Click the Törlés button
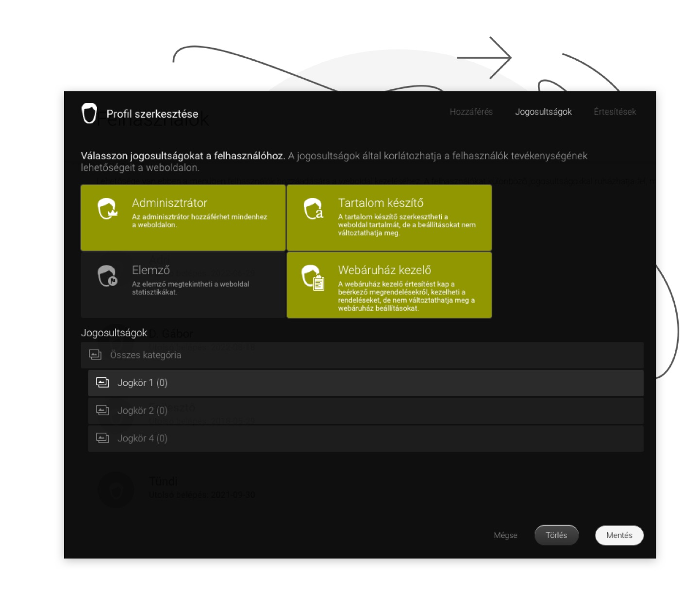Viewport: 700px width, 610px height. coord(556,535)
